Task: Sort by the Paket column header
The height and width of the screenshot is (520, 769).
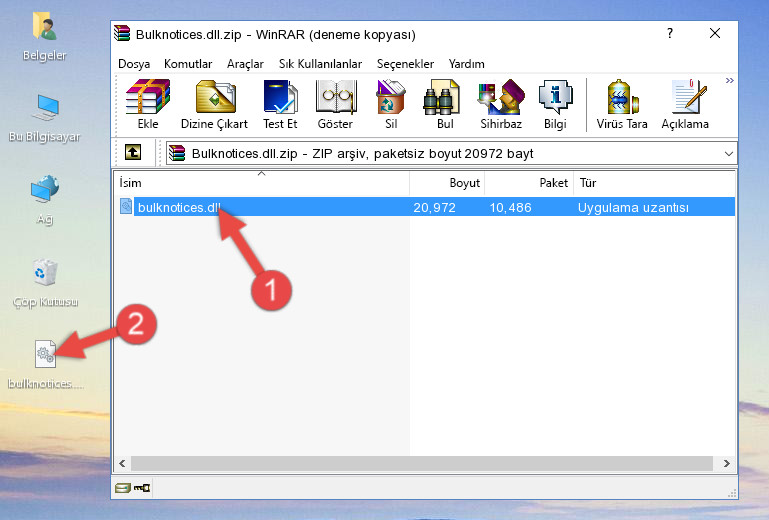Action: (529, 183)
